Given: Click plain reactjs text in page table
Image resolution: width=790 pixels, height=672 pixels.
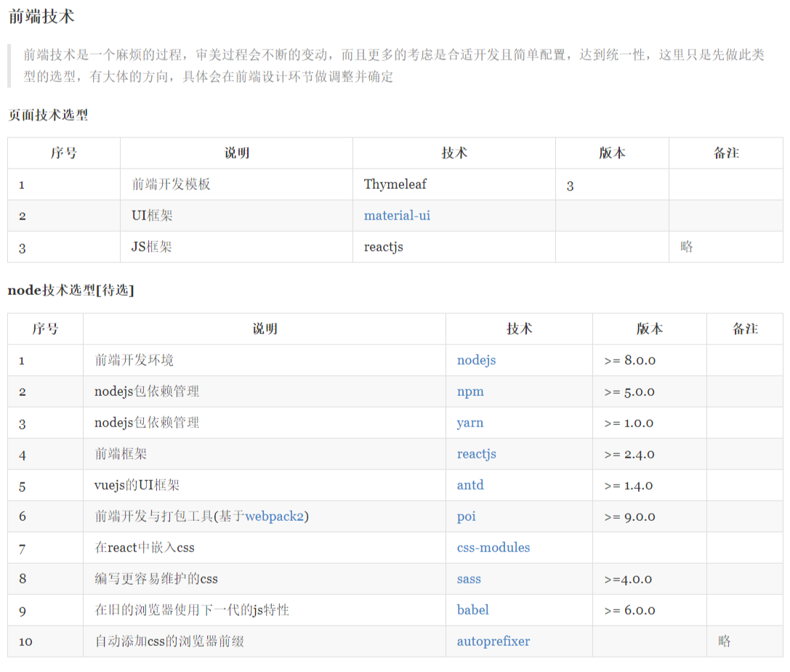Looking at the screenshot, I should (384, 247).
